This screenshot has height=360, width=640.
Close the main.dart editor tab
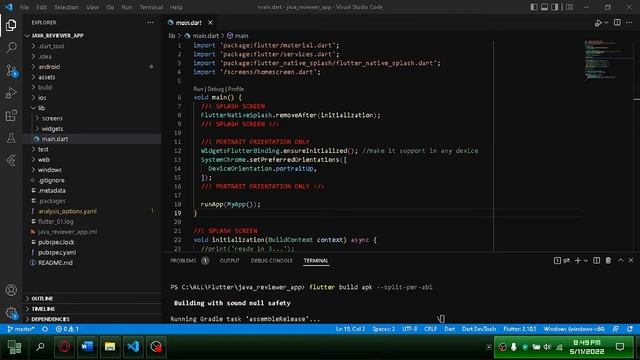coord(210,22)
